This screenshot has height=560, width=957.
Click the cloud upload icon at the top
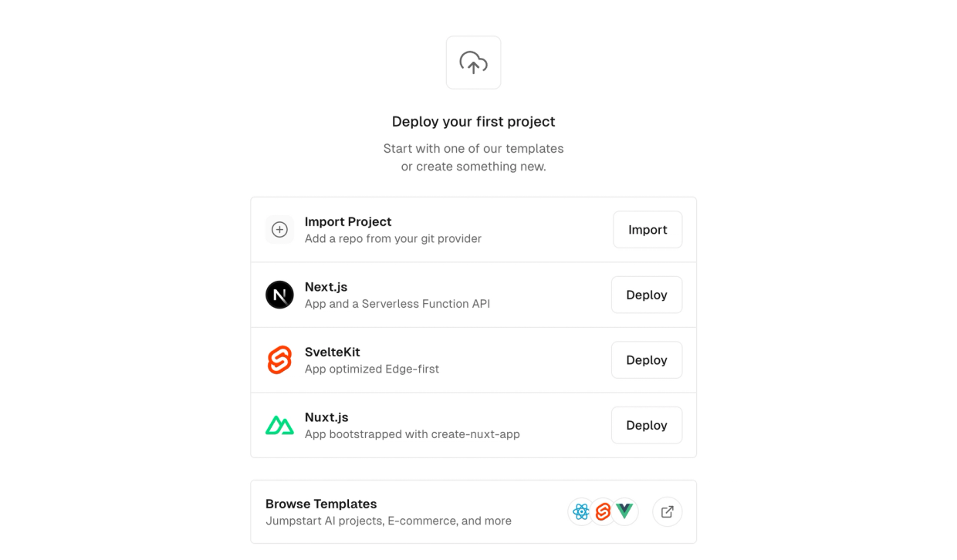pos(473,62)
